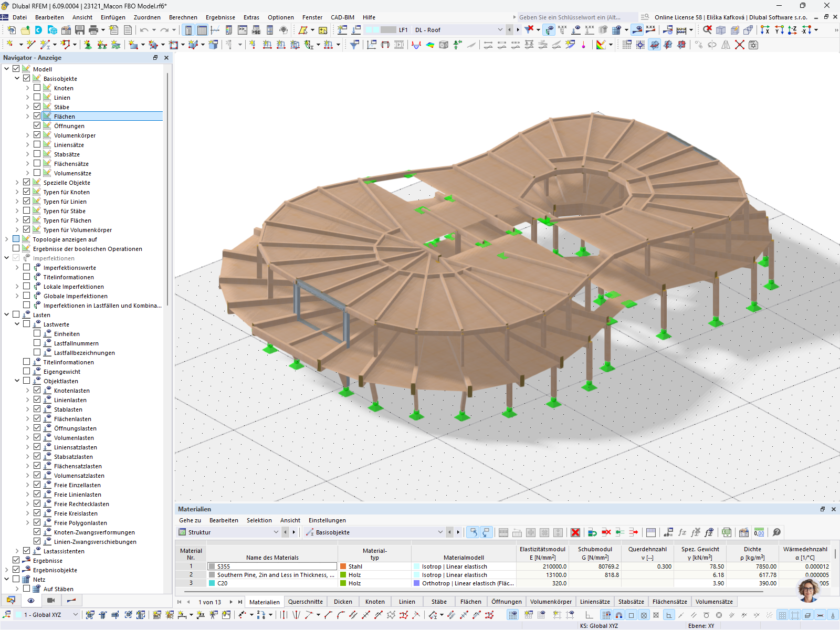840x630 pixels.
Task: Click the render mode cube icon
Action: tap(444, 45)
